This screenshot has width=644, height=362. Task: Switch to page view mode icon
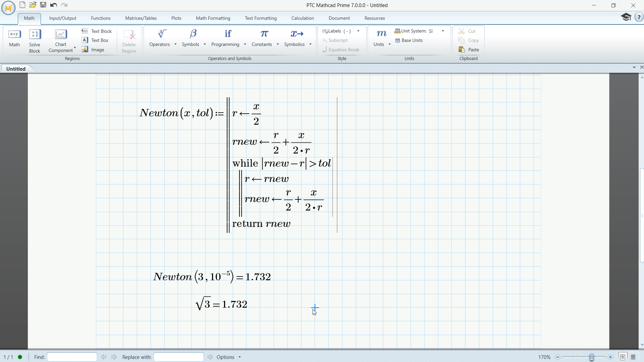point(623,357)
